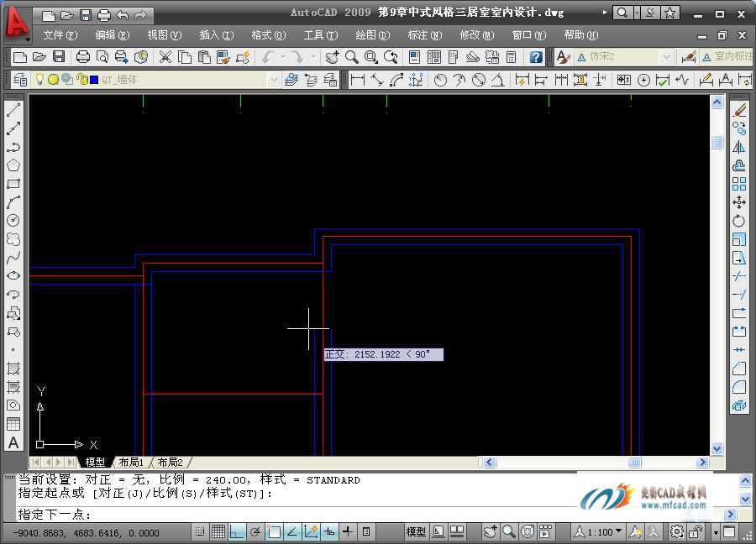756x544 pixels.
Task: Select the Polygon draw tool
Action: click(13, 165)
